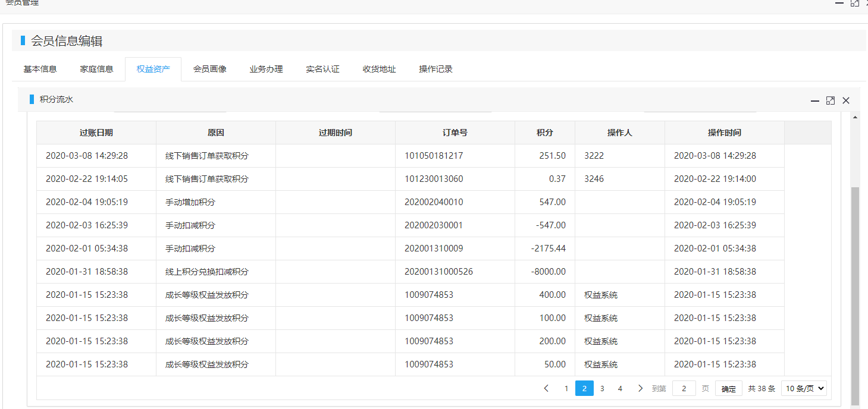This screenshot has height=409, width=868.
Task: Minimize the 积分流水 panel
Action: [815, 101]
